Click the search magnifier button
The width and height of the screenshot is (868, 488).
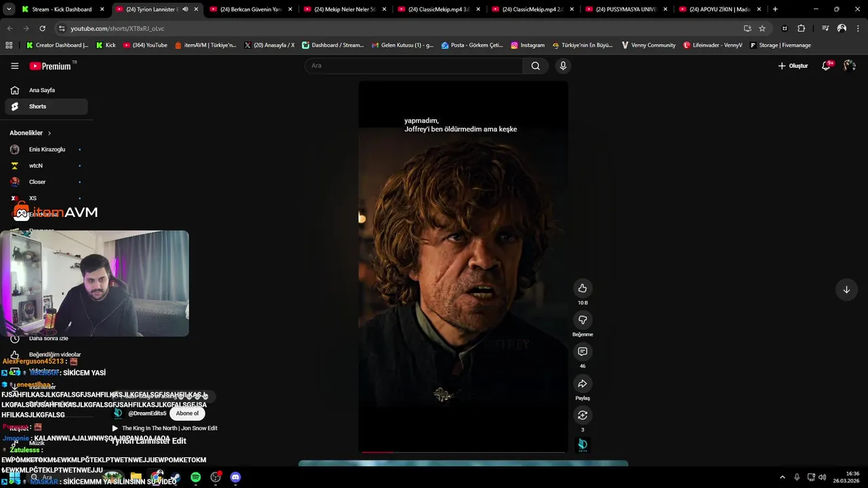click(x=536, y=66)
